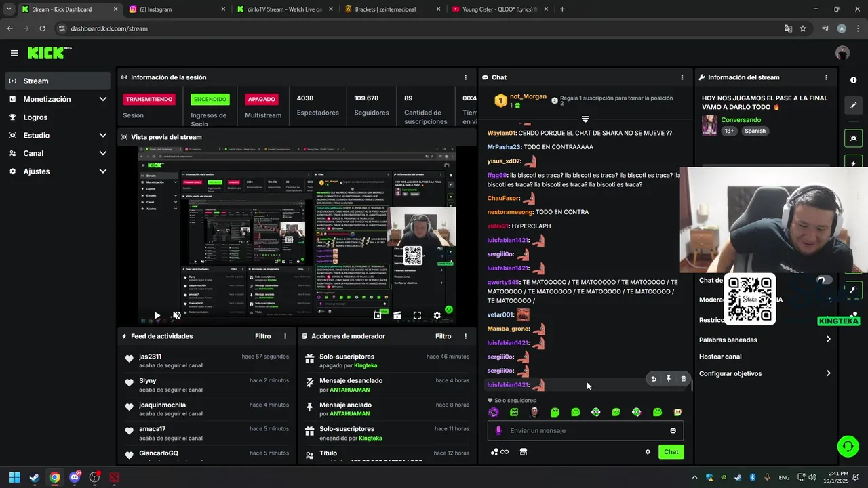Open picture-in-picture on stream preview
868x488 pixels.
[x=378, y=315]
